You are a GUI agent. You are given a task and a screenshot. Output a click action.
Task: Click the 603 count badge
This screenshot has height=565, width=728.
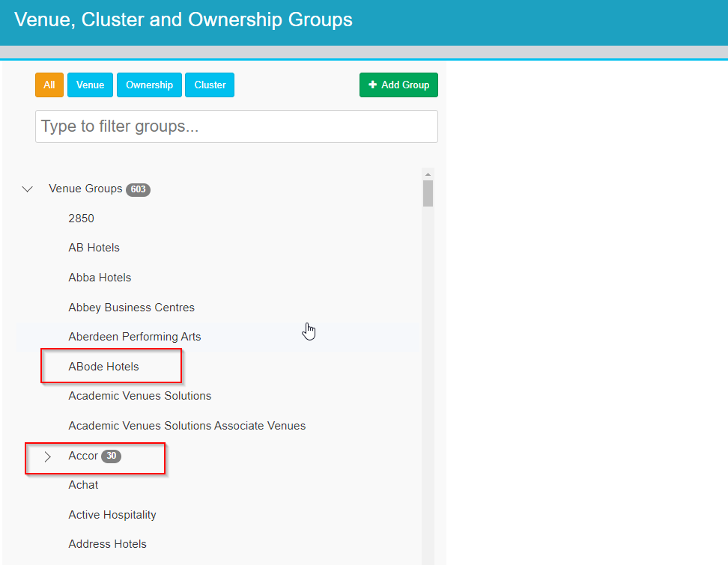(138, 189)
